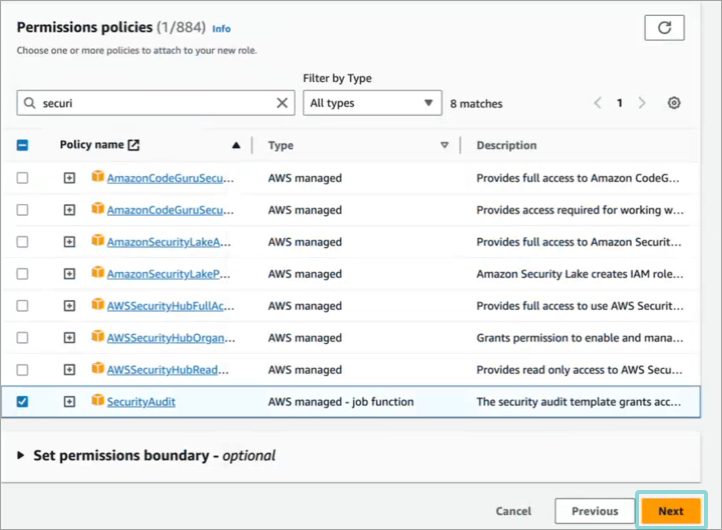This screenshot has height=530, width=722.
Task: Open the AmazonSecurityLakeA policy link
Action: [169, 242]
